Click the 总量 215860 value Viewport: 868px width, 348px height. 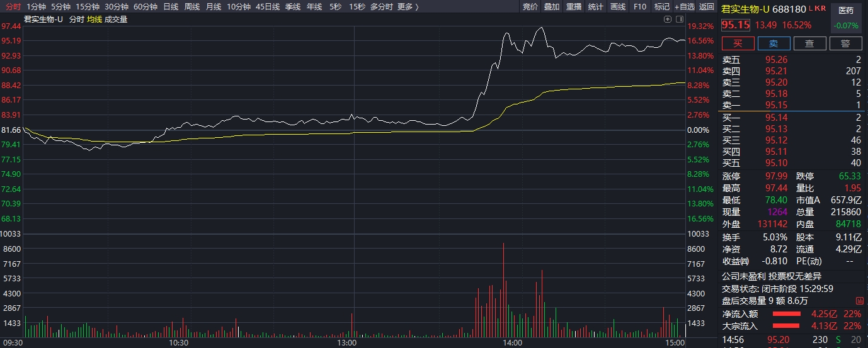pos(846,212)
